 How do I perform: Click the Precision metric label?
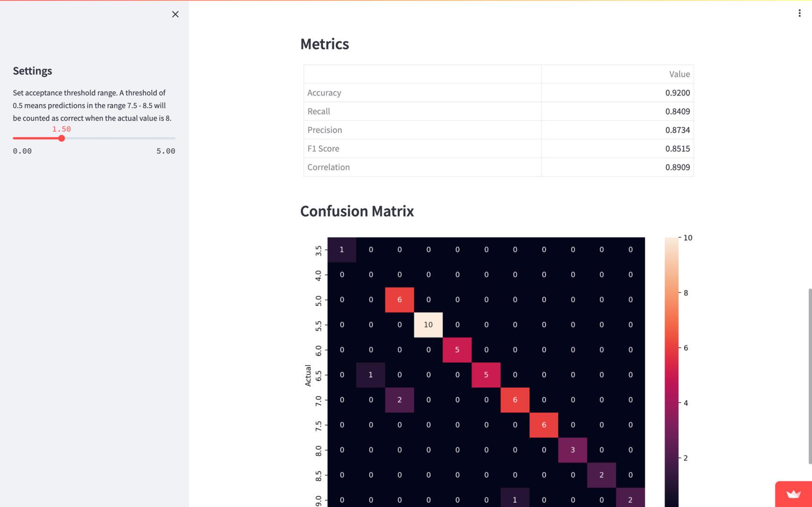tap(325, 129)
